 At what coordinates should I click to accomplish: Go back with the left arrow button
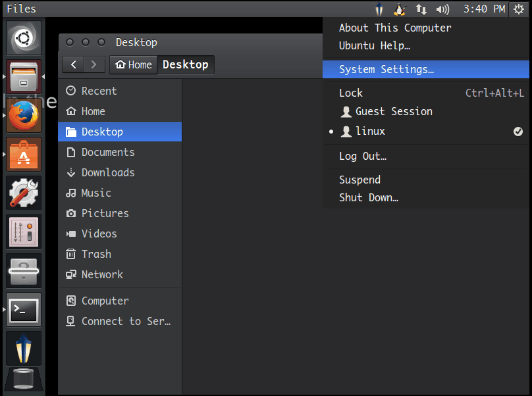(x=74, y=64)
